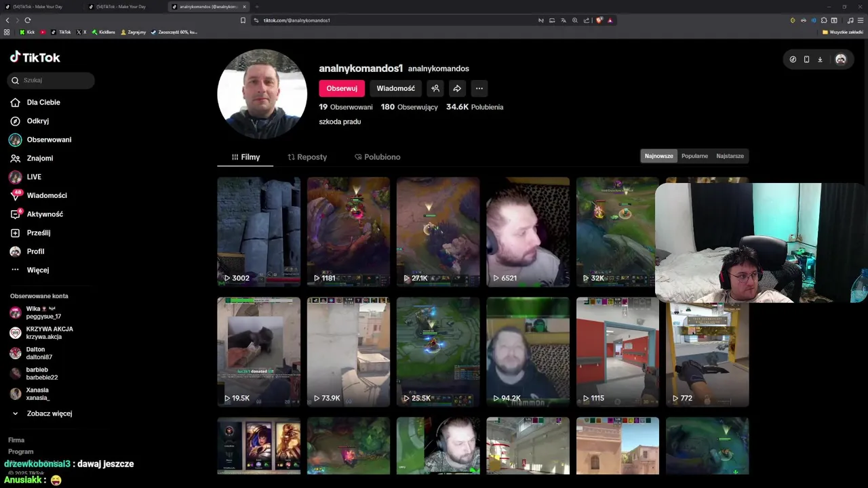Viewport: 868px width, 488px height.
Task: Click the share profile arrow icon
Action: point(457,88)
